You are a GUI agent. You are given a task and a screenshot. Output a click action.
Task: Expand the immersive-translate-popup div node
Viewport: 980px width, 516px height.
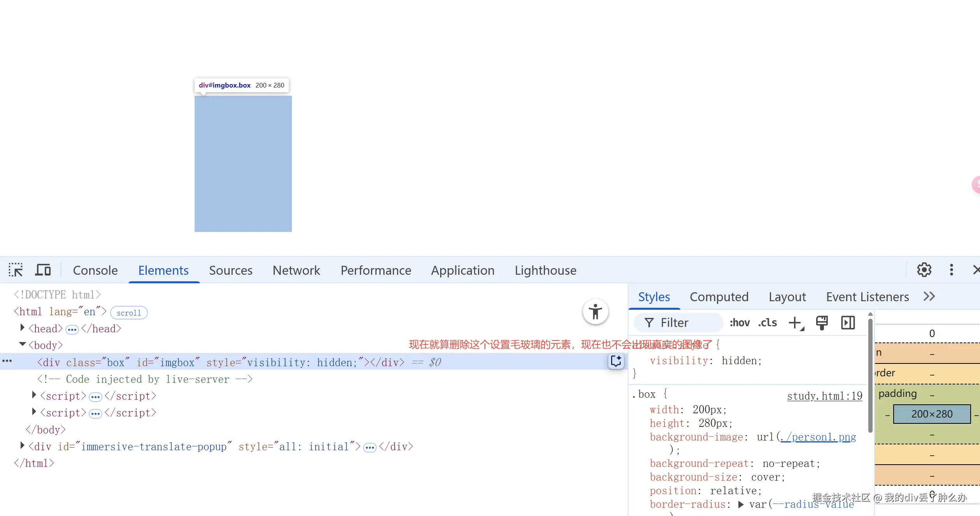pos(23,446)
